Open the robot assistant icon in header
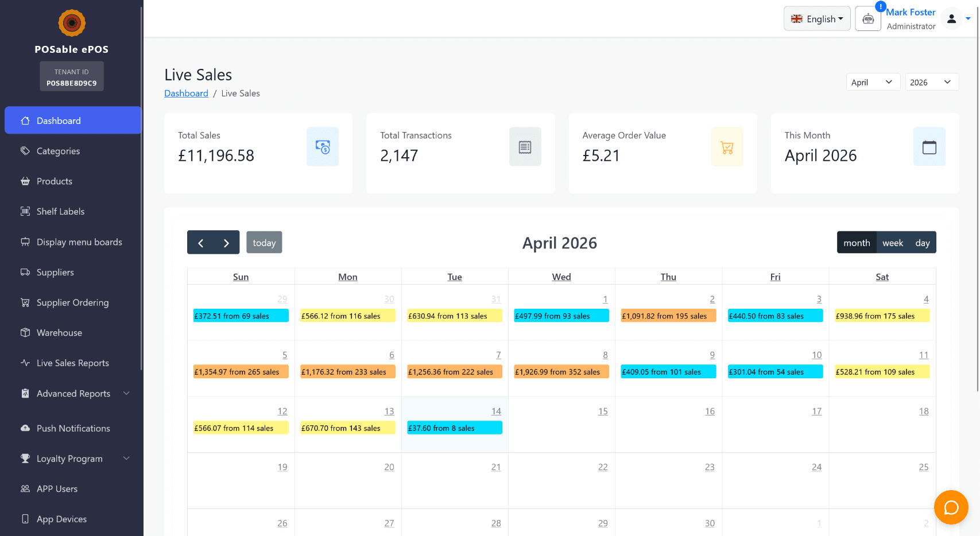 867,19
